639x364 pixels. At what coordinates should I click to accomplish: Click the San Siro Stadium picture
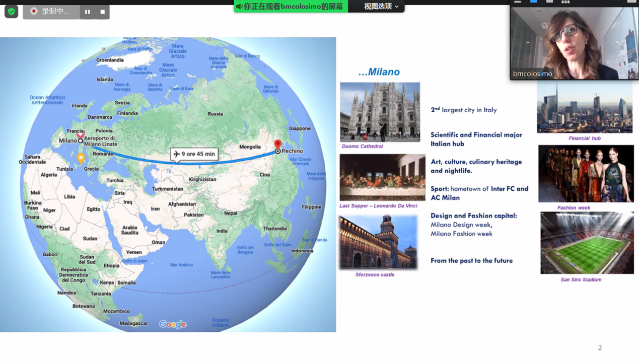[x=587, y=243]
